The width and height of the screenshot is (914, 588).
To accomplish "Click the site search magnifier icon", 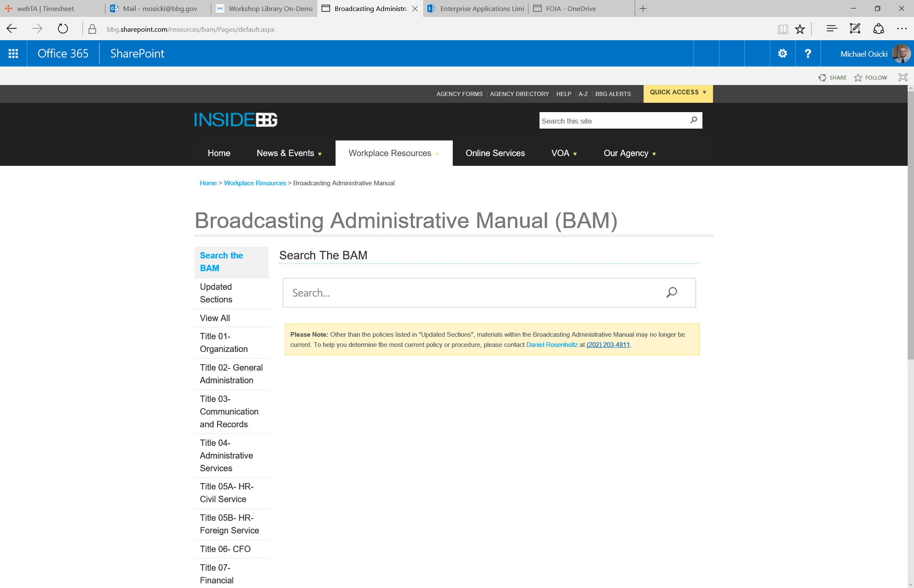I will click(694, 120).
